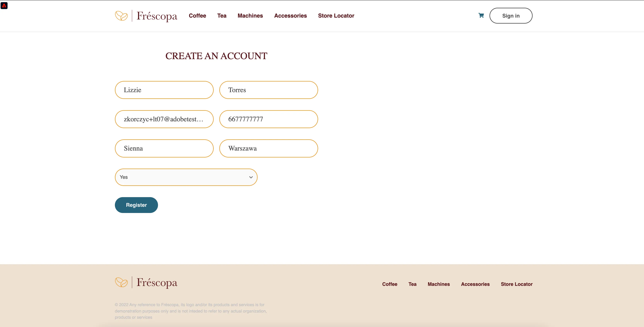The image size is (644, 327).
Task: Click the 2022 copyright disclaimer text
Action: (x=191, y=311)
